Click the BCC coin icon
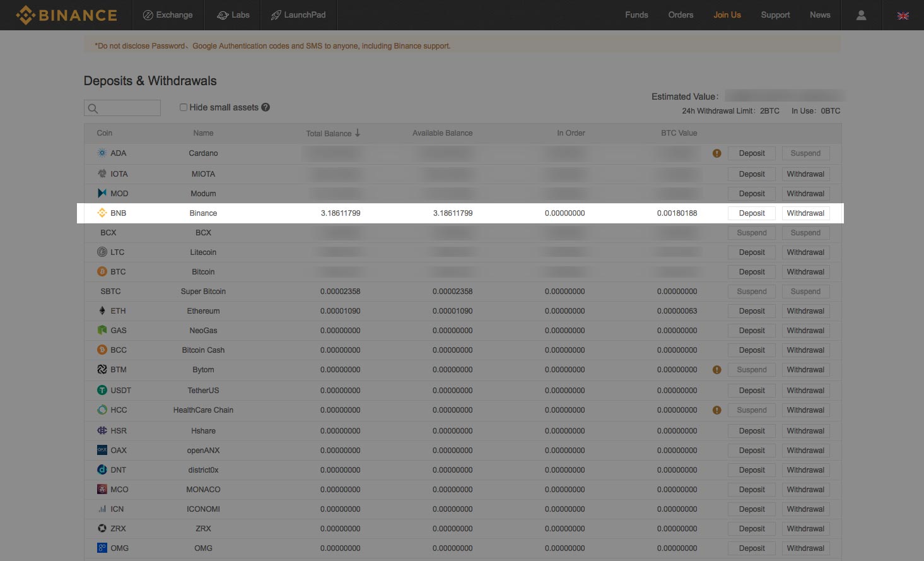The image size is (924, 561). point(102,350)
